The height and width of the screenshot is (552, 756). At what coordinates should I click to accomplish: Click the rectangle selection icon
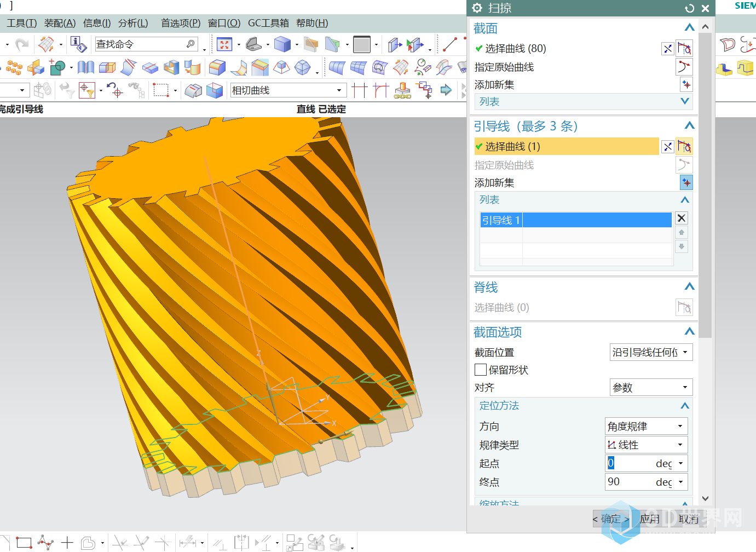(161, 90)
